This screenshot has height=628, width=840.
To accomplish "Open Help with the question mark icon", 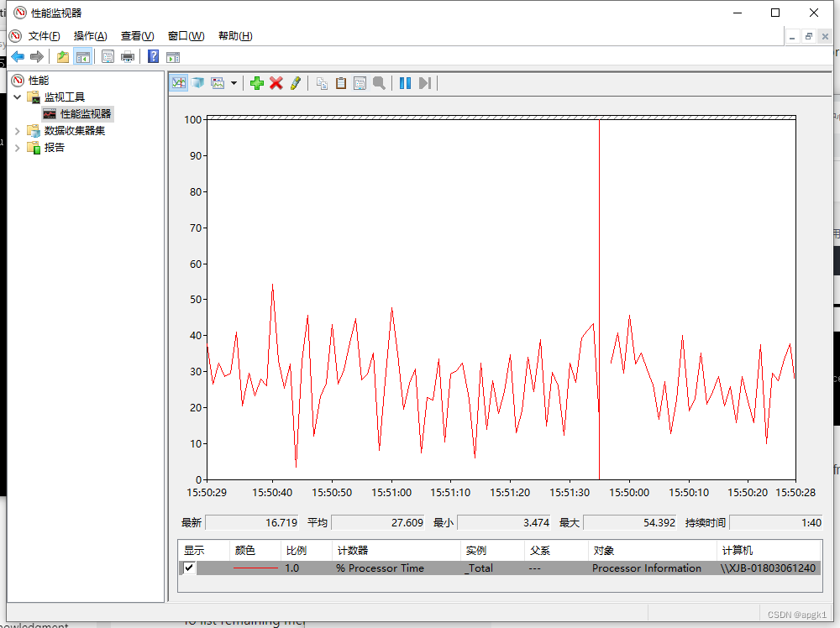I will [153, 56].
